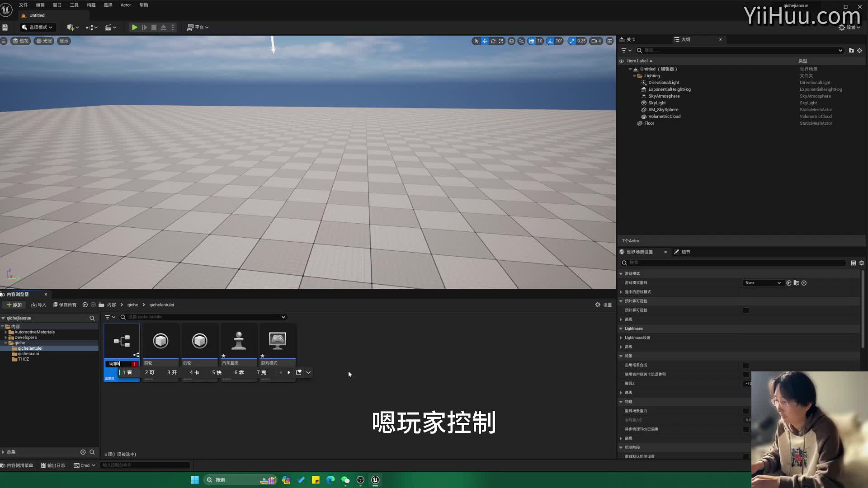Open the Perspective (透视) view menu
Image resolution: width=868 pixels, height=488 pixels.
coord(20,41)
